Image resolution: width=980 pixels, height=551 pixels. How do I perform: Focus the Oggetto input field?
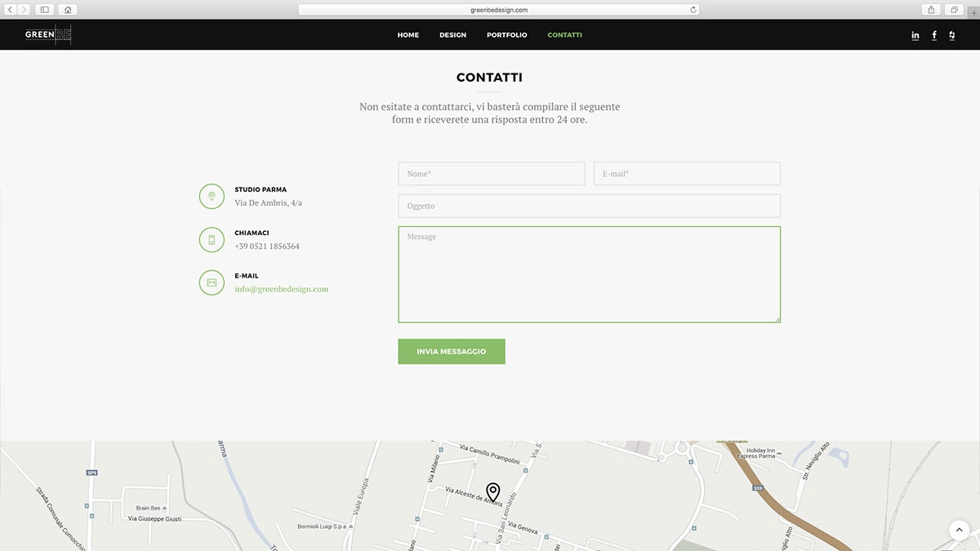590,206
